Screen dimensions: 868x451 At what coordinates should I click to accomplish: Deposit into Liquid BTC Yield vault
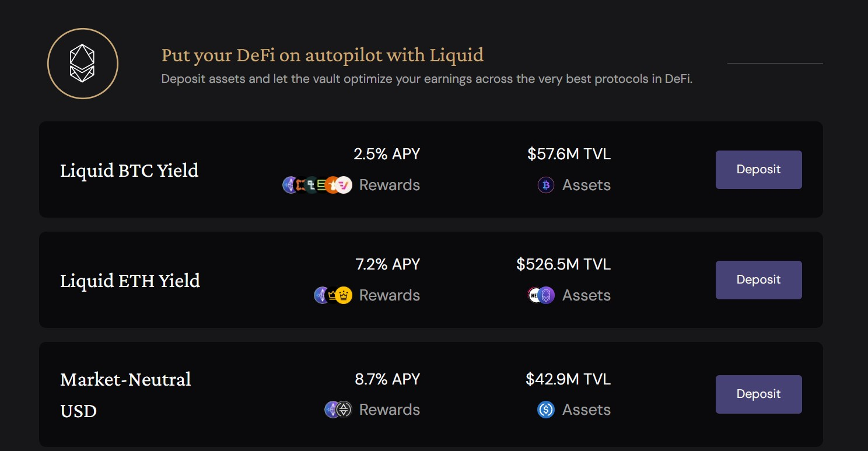(x=758, y=170)
